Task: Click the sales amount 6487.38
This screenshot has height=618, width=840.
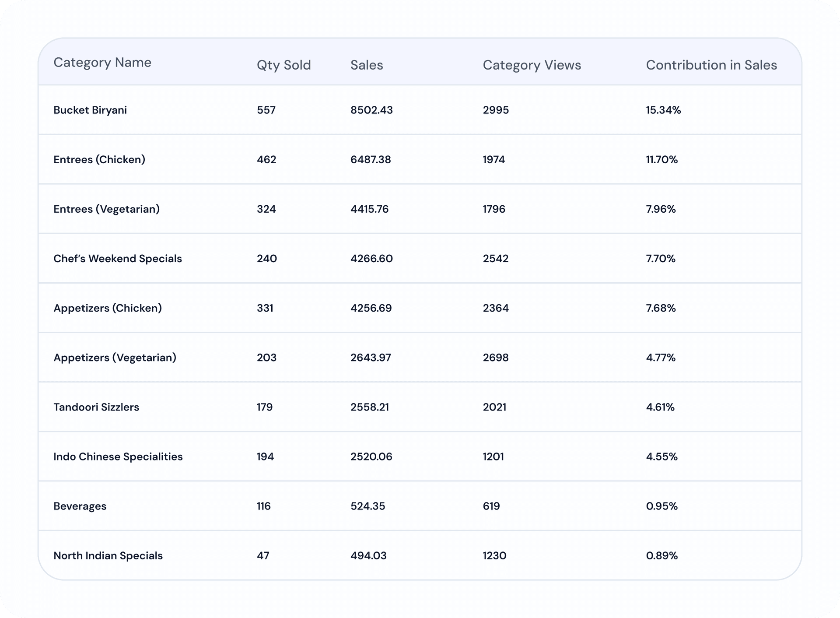Action: click(x=371, y=159)
